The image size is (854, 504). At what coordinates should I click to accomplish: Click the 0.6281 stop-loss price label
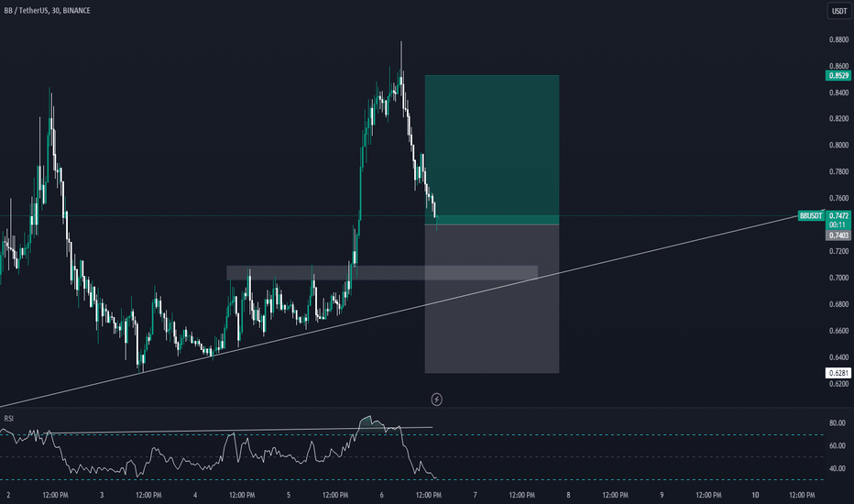coord(838,373)
